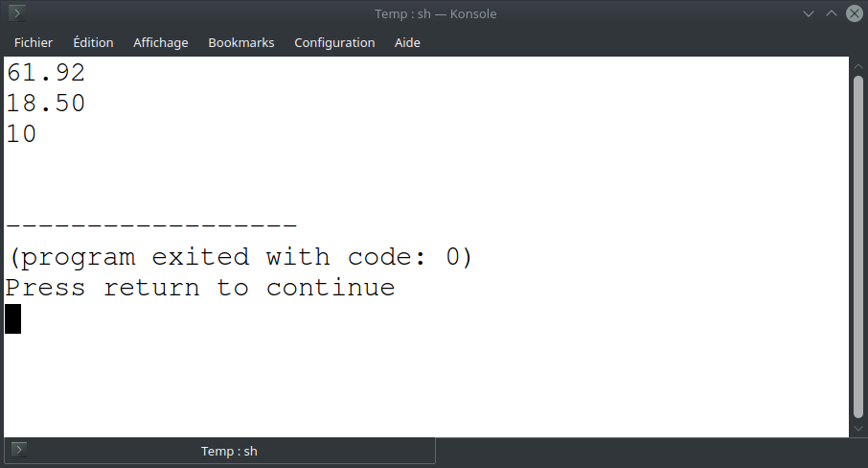Viewport: 868px width, 468px height.
Task: Expand the Affichage menu
Action: point(161,42)
